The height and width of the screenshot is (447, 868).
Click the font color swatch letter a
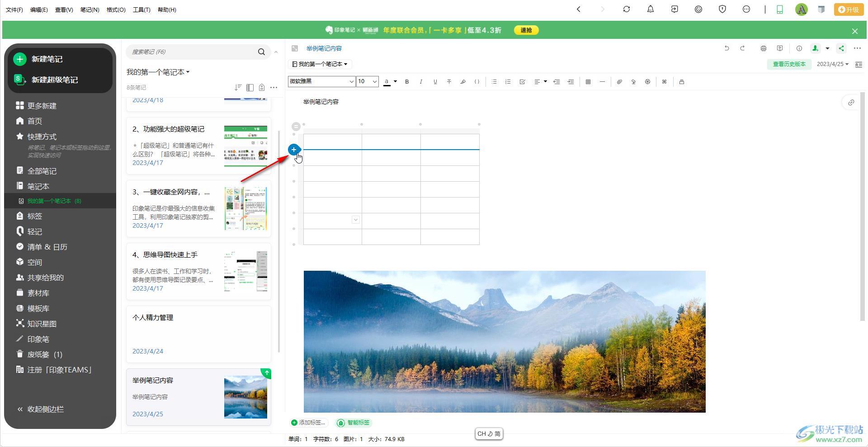pyautogui.click(x=387, y=82)
